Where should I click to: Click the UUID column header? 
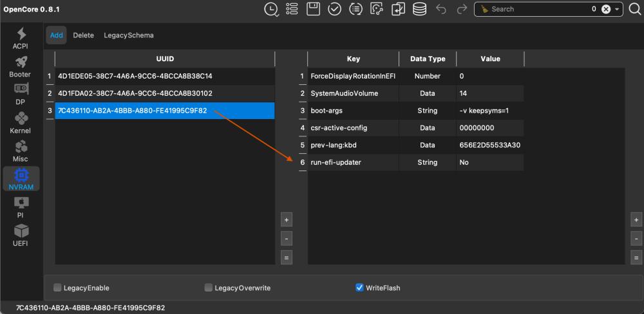tap(165, 59)
